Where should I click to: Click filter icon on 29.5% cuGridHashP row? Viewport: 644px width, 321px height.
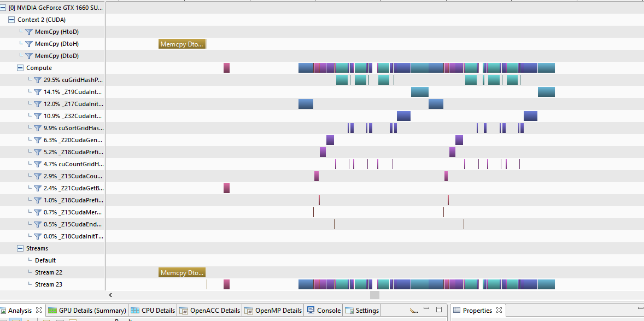coord(38,80)
